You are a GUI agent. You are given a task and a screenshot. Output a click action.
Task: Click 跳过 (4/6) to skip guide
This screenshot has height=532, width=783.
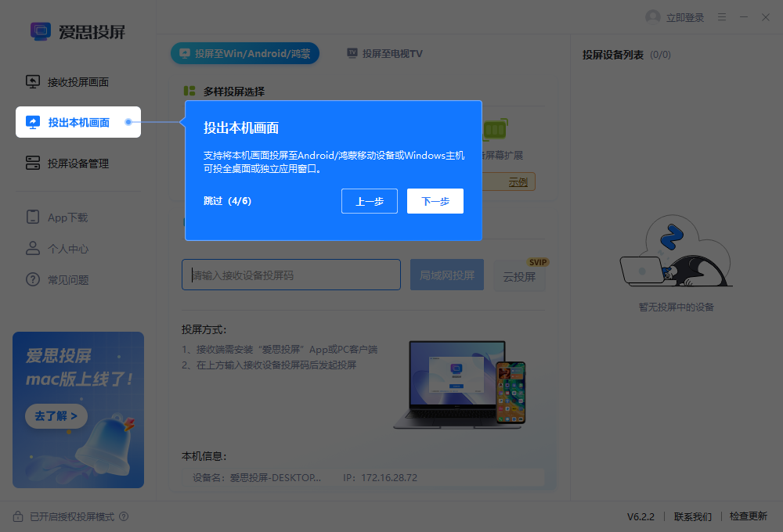click(228, 201)
